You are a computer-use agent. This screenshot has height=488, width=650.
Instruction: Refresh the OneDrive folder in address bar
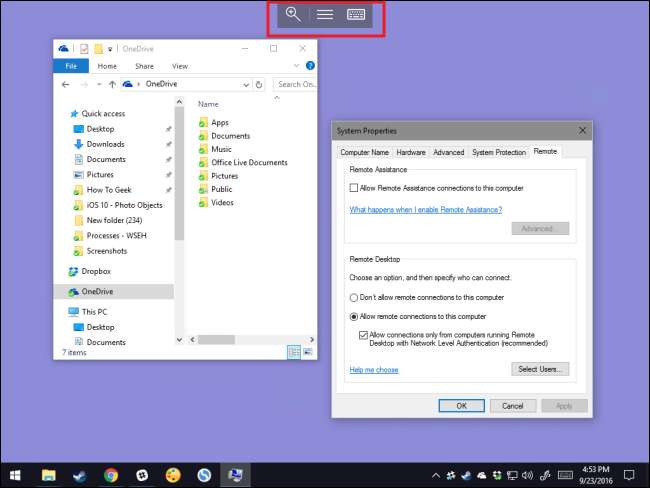point(259,85)
